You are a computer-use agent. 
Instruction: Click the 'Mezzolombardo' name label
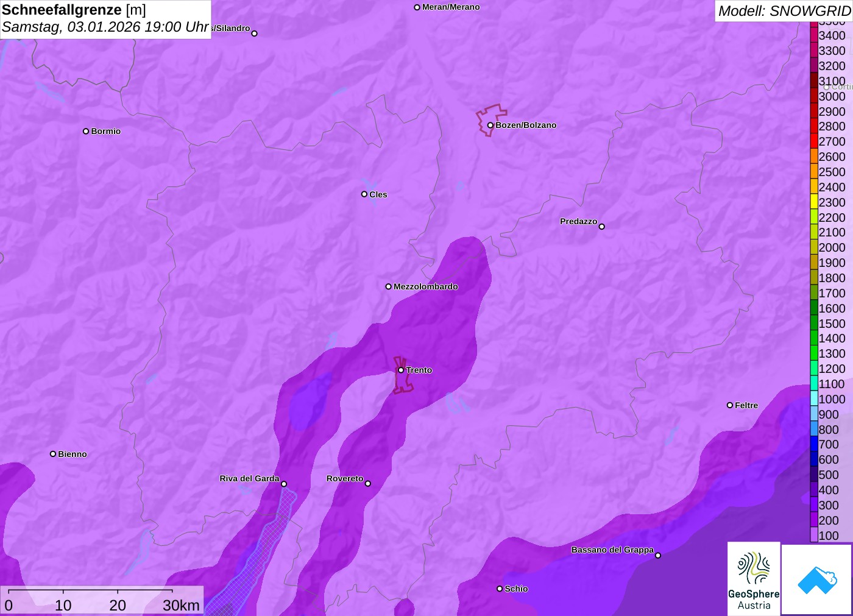(426, 286)
